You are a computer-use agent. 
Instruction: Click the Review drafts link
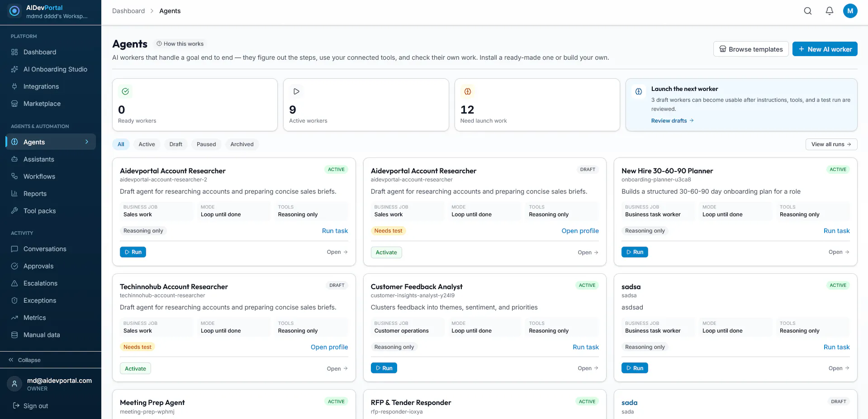click(673, 121)
